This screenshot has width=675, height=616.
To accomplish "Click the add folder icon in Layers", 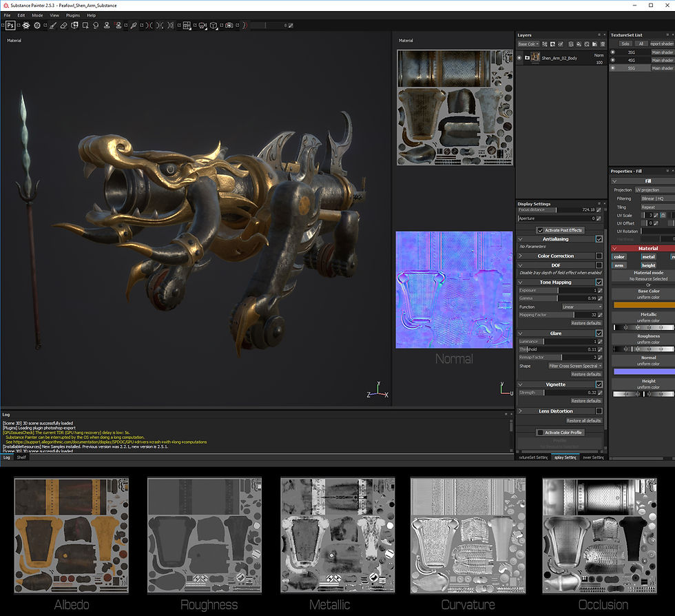I will tap(594, 44).
